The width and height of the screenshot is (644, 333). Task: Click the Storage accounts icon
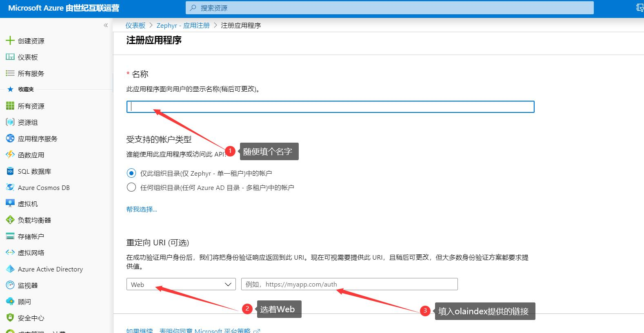(x=10, y=236)
